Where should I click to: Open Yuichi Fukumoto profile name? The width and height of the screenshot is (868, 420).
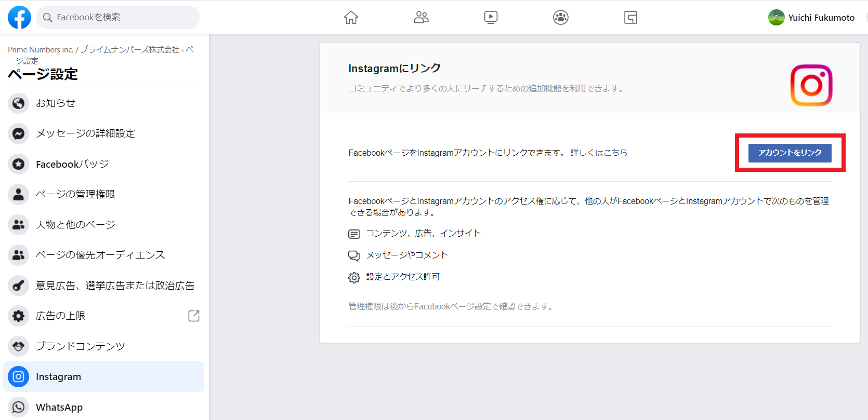click(x=821, y=18)
